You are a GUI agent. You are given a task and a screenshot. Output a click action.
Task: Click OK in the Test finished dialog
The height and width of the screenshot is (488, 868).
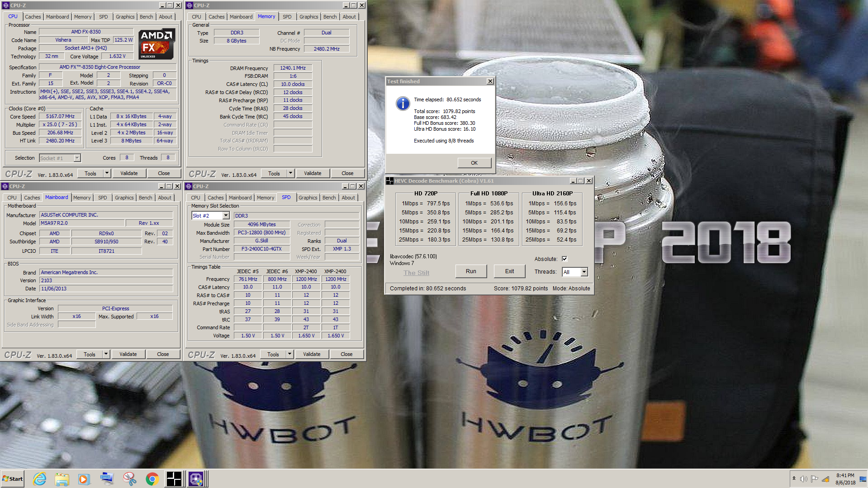coord(474,163)
